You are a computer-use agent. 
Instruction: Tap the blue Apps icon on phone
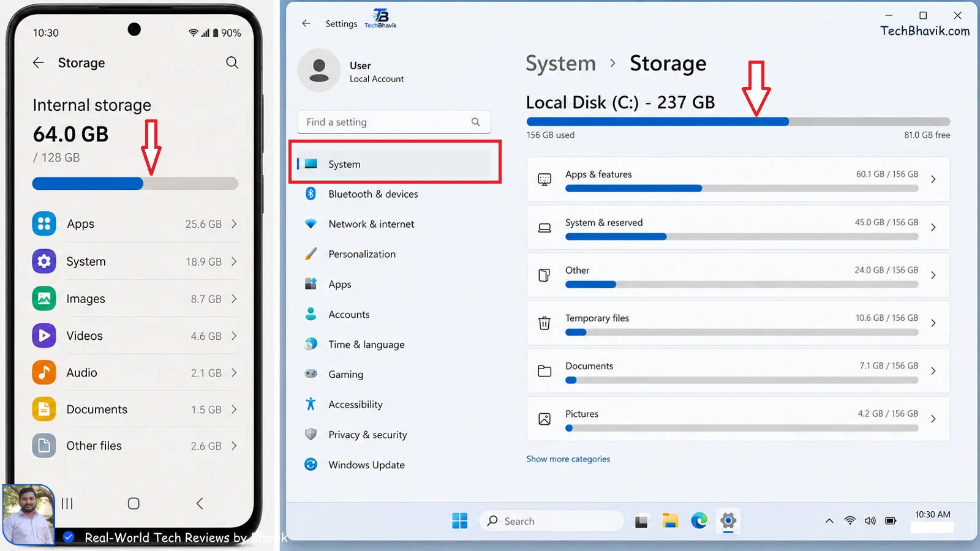[x=44, y=224]
